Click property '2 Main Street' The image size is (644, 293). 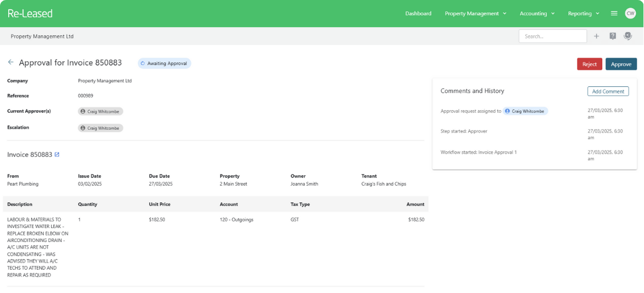tap(233, 184)
